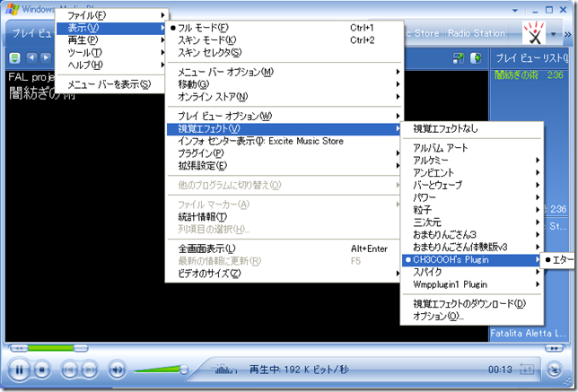
Task: Mute the sound with speaker icon
Action: coord(117,370)
